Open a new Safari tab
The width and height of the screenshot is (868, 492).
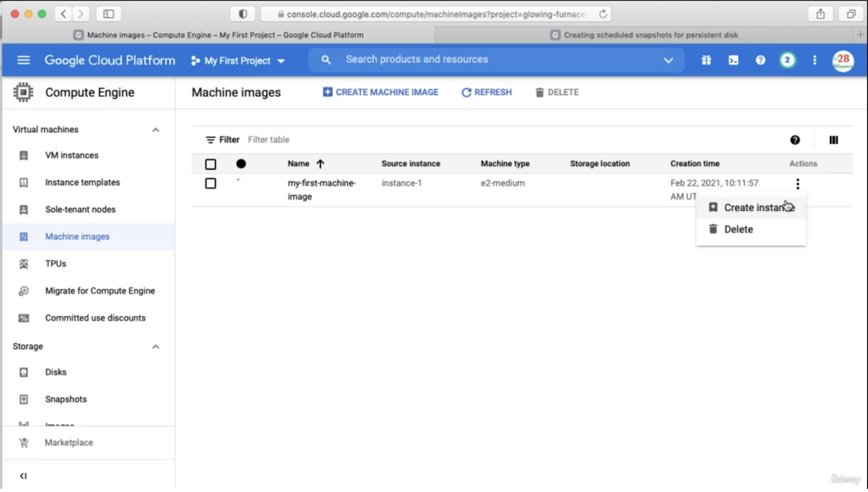click(860, 35)
